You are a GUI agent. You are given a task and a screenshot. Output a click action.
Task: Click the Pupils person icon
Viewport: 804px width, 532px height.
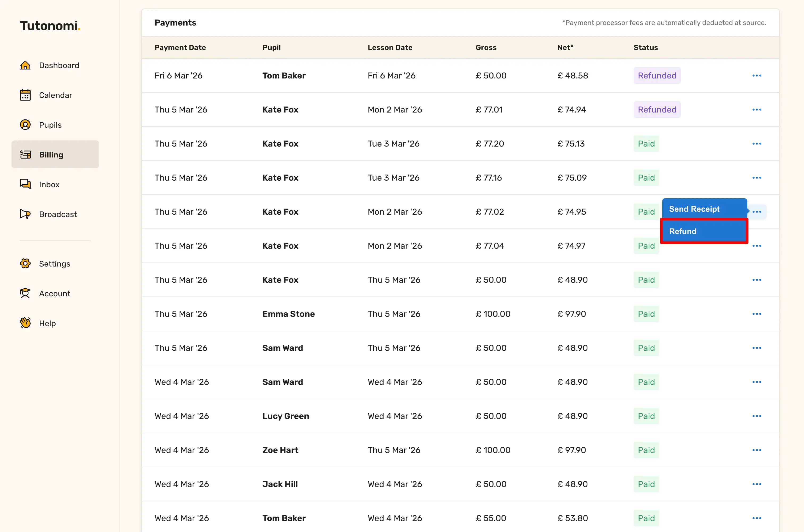pyautogui.click(x=25, y=125)
